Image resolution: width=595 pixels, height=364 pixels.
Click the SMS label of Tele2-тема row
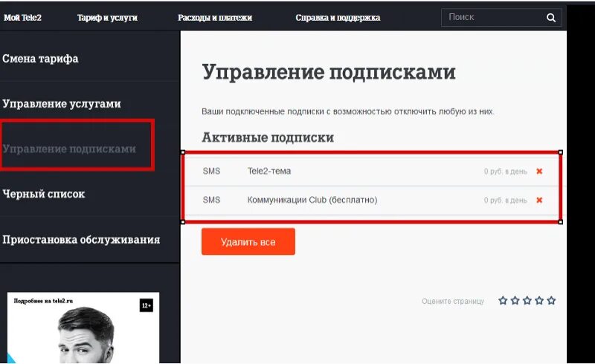tap(211, 171)
